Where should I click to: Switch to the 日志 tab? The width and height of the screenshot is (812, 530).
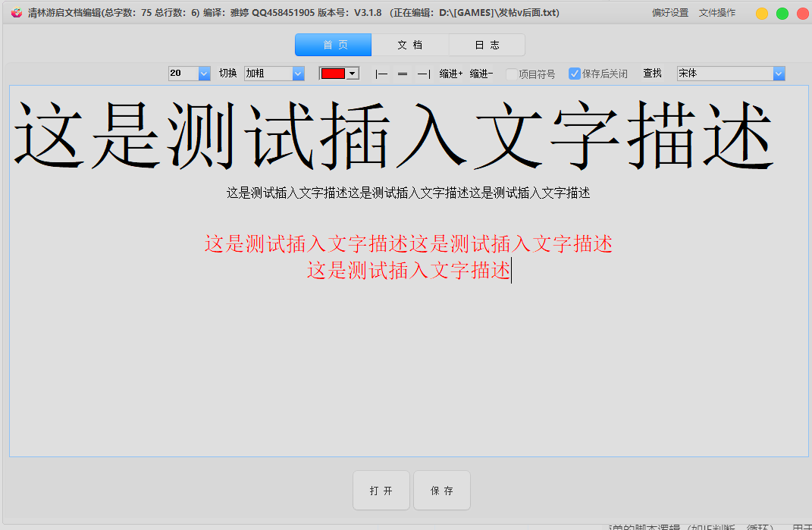(486, 44)
